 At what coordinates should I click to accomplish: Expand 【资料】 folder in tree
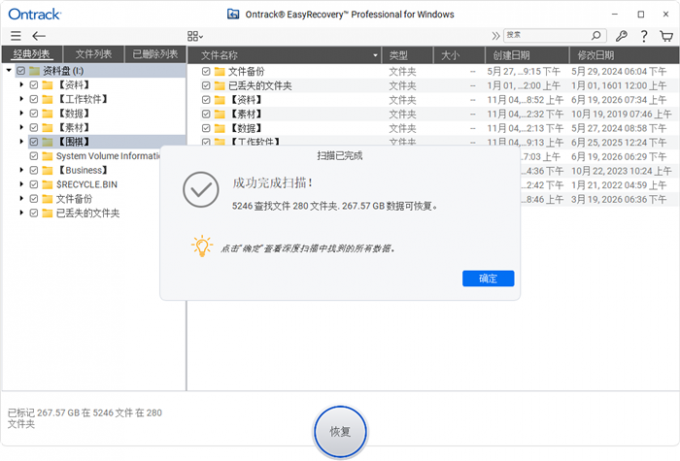pos(21,85)
